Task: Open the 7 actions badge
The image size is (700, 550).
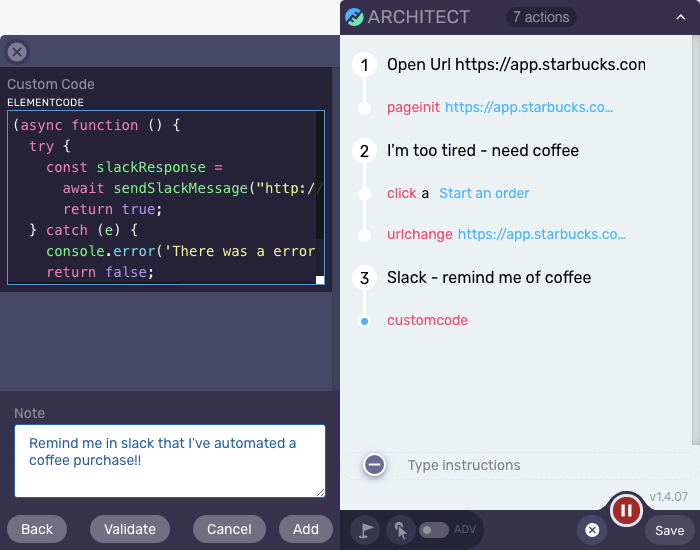Action: click(x=541, y=17)
